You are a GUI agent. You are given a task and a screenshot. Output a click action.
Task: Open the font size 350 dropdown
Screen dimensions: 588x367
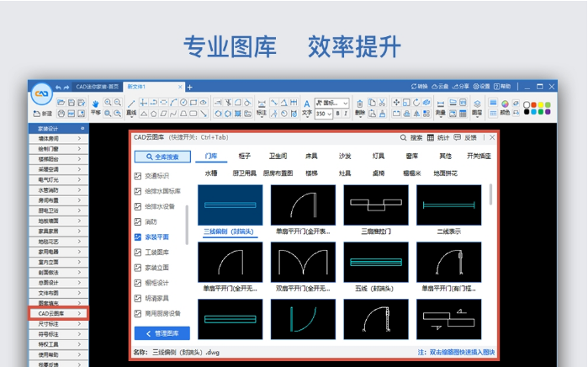coord(324,114)
